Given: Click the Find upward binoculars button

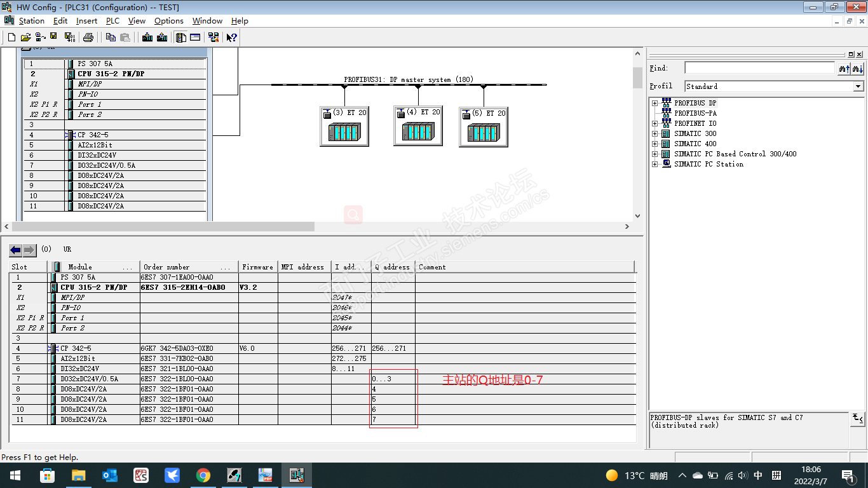Looking at the screenshot, I should [x=844, y=68].
